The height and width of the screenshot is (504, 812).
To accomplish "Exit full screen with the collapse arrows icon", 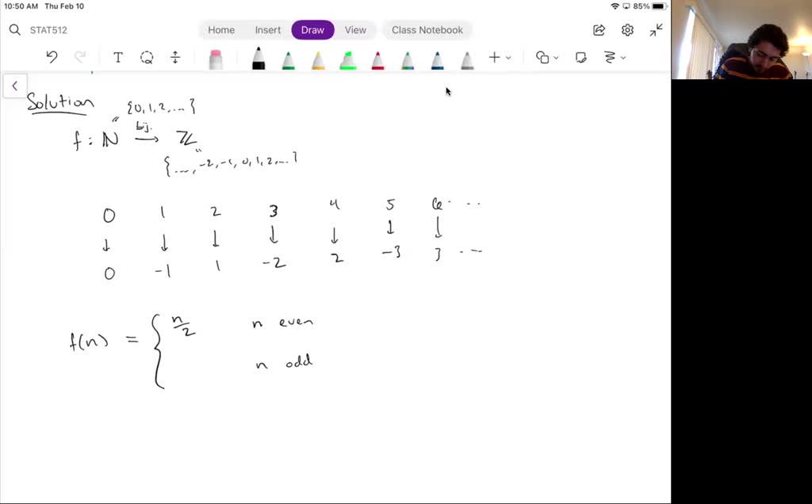I will coord(656,30).
